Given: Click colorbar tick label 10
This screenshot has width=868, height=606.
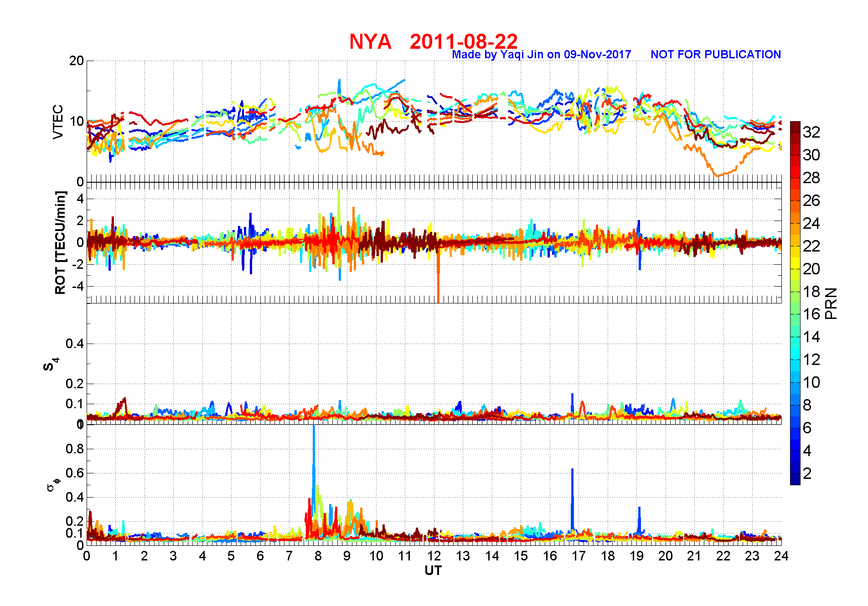Looking at the screenshot, I should 811,382.
